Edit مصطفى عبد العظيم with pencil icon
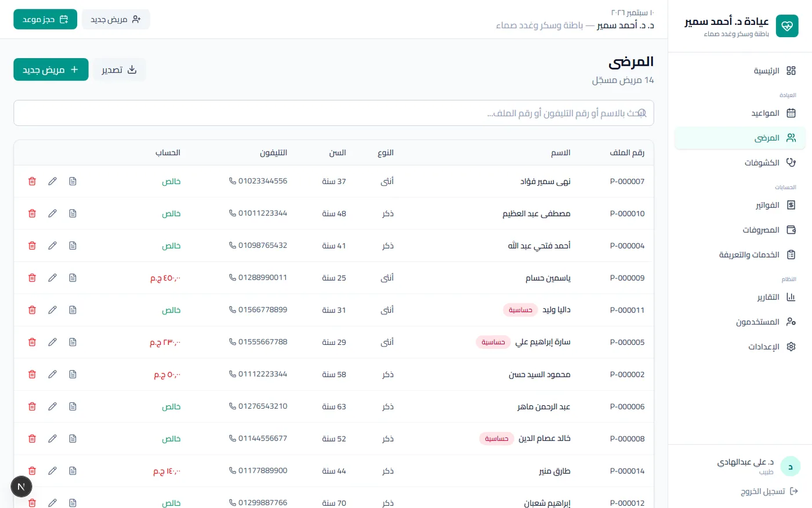Viewport: 812px width, 508px height. click(52, 214)
